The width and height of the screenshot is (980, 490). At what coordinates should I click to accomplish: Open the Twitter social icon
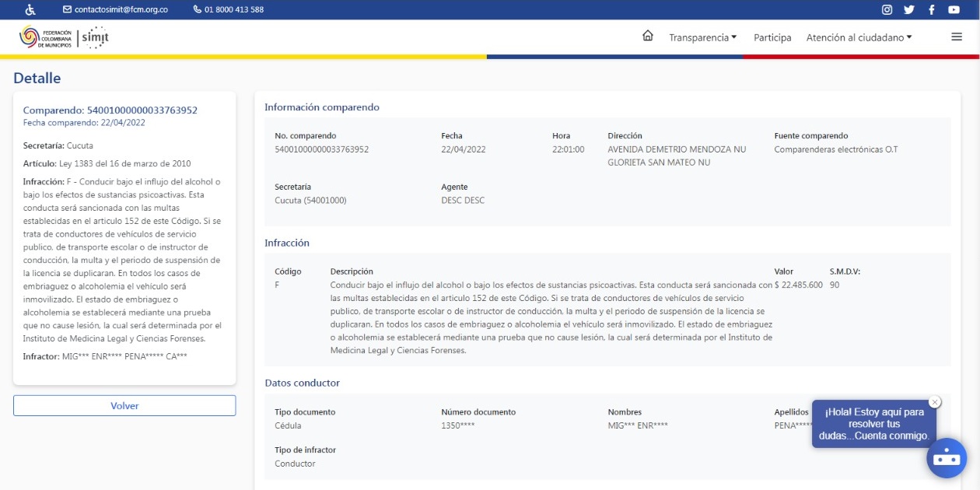908,9
